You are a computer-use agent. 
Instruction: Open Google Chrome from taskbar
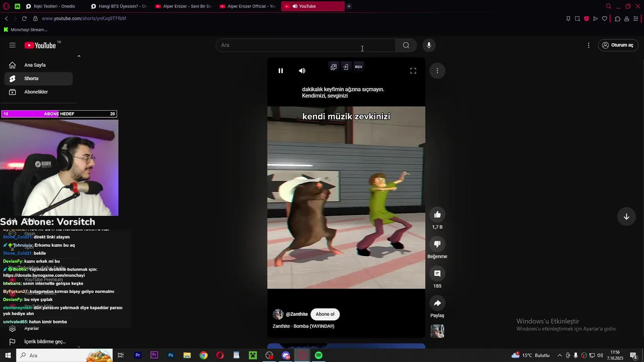(203, 355)
